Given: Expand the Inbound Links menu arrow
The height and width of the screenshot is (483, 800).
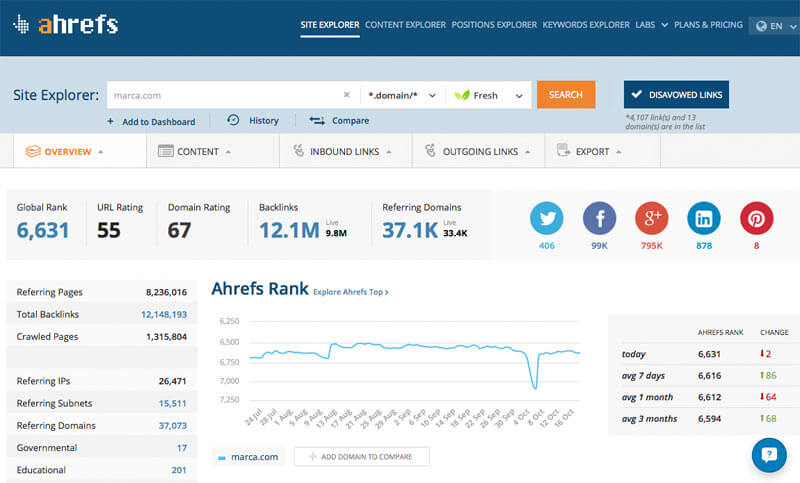Looking at the screenshot, I should [389, 152].
